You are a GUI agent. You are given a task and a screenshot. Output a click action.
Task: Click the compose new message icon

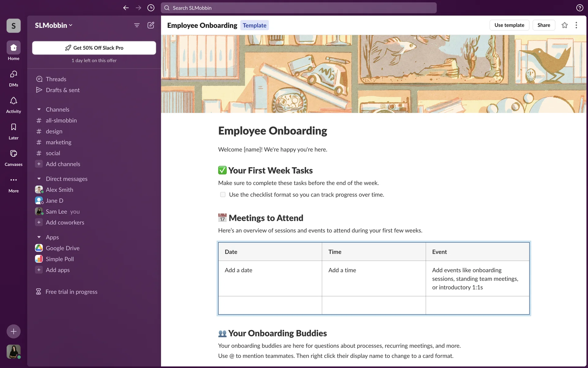coord(151,25)
